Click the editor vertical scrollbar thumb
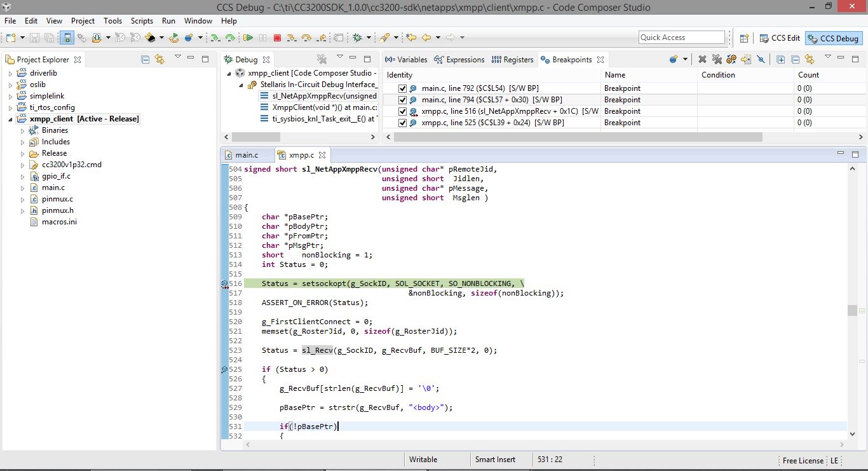Screen dimensions: 868x471 (x=851, y=310)
